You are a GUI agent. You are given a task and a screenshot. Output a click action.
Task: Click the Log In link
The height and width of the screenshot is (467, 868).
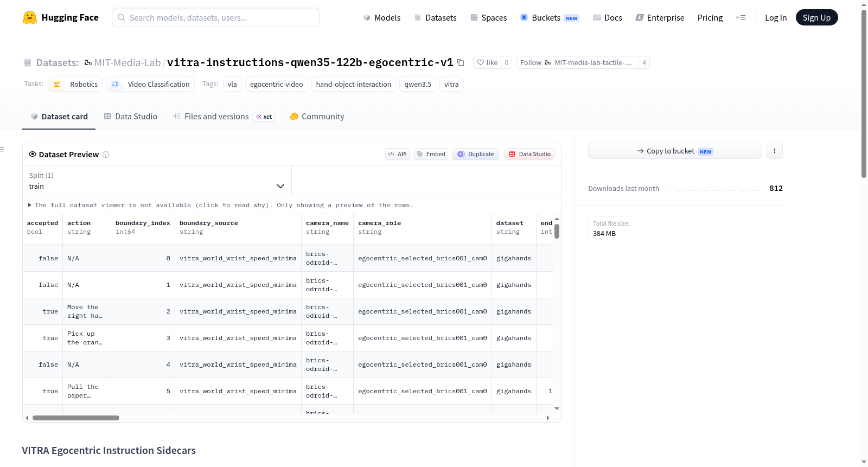click(x=776, y=17)
